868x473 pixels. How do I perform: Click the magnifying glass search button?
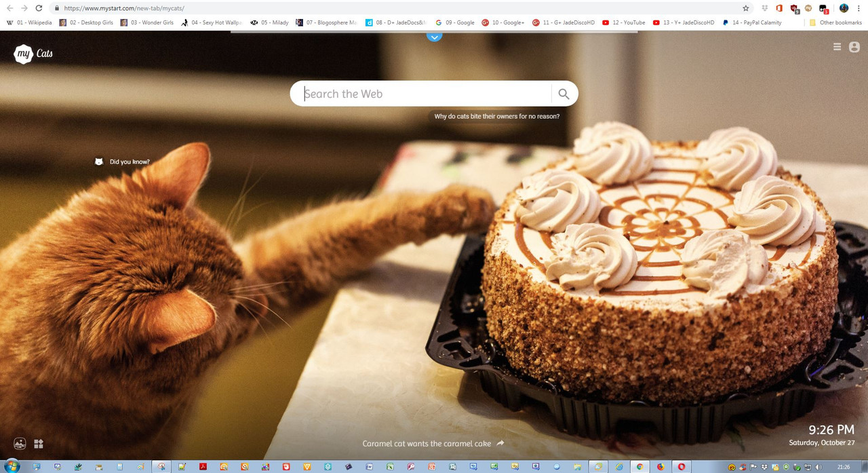(564, 94)
